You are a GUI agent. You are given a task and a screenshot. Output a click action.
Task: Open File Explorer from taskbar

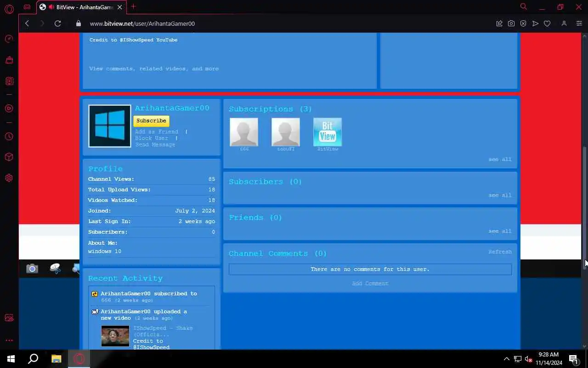[x=56, y=359]
